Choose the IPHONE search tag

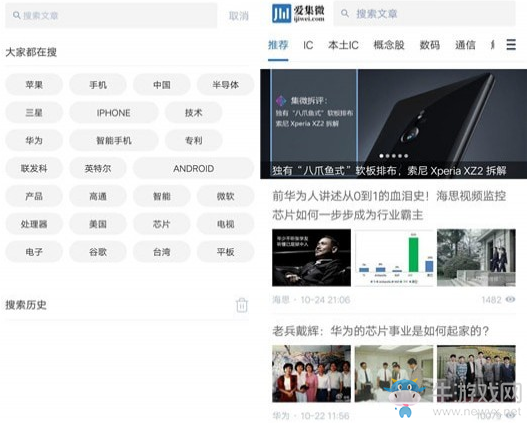(x=114, y=113)
